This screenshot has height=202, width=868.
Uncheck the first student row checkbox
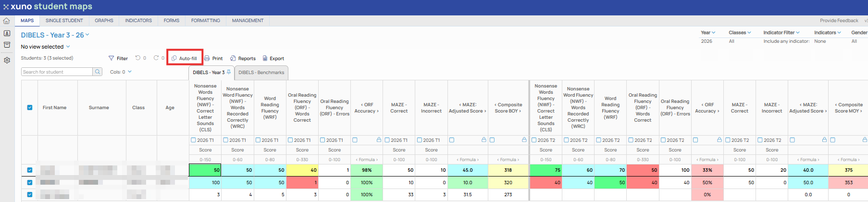point(30,170)
